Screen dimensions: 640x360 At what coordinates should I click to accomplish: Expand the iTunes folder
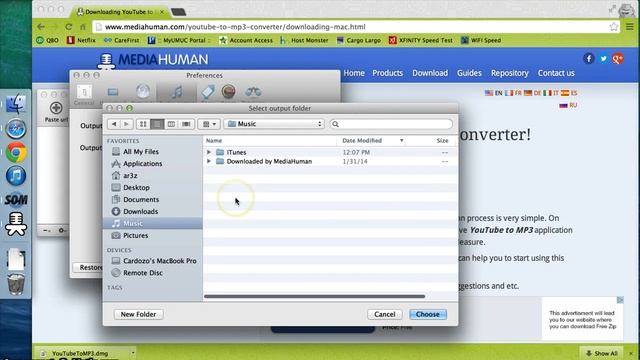(209, 152)
